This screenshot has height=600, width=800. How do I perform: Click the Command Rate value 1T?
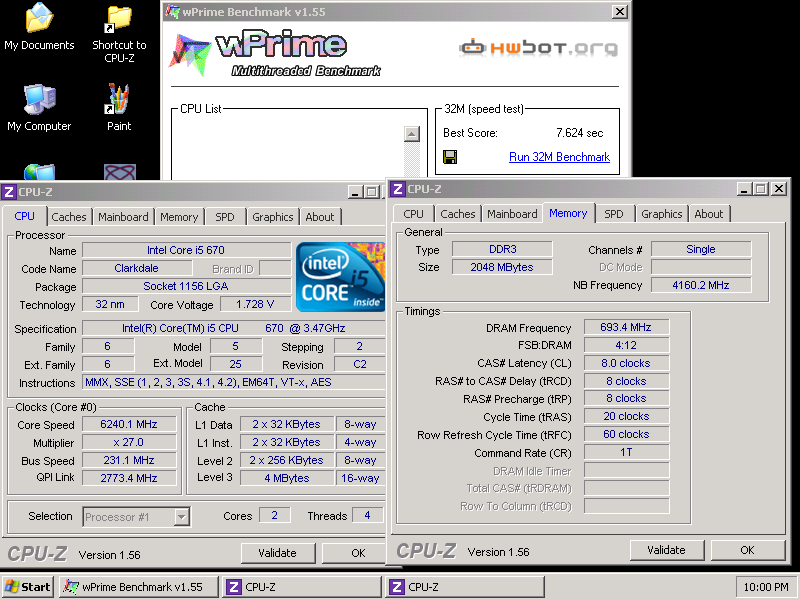(x=626, y=452)
